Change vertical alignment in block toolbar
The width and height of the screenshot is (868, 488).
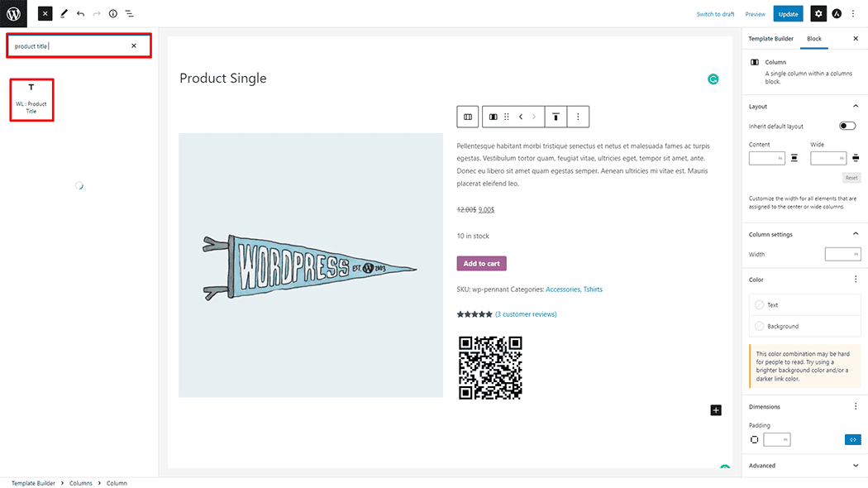point(556,117)
